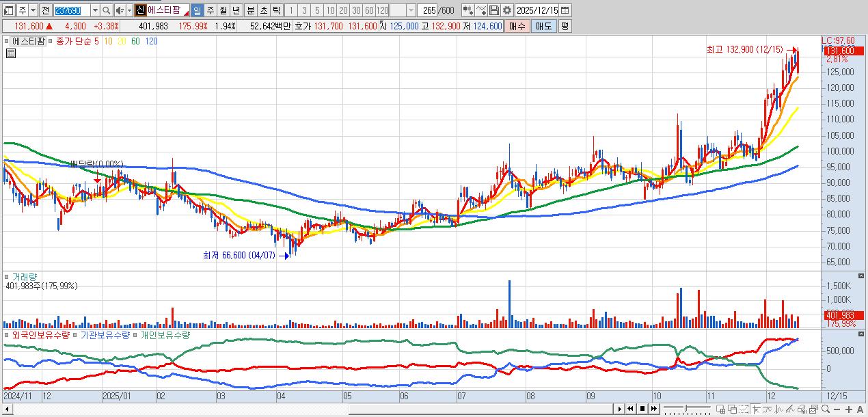Click the diagonal pencil lines icon in bottom toolbar
The image size is (868, 417).
pos(790,409)
